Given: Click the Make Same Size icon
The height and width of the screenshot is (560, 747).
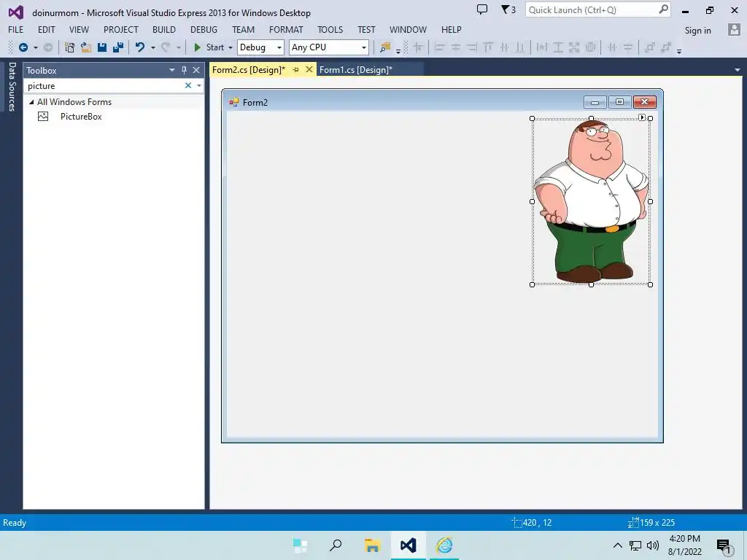Looking at the screenshot, I should [574, 47].
